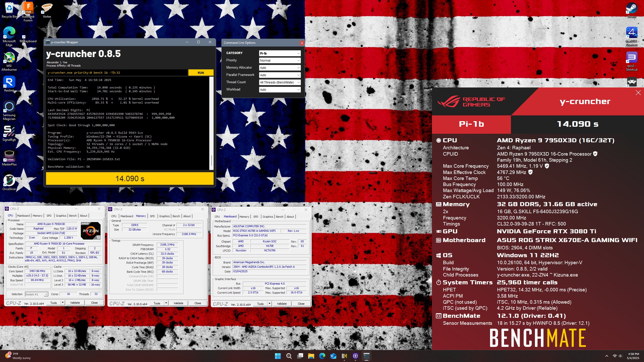
Task: Click Memory tab in the CPU-Z Mainboard window
Action: pyautogui.click(x=244, y=217)
